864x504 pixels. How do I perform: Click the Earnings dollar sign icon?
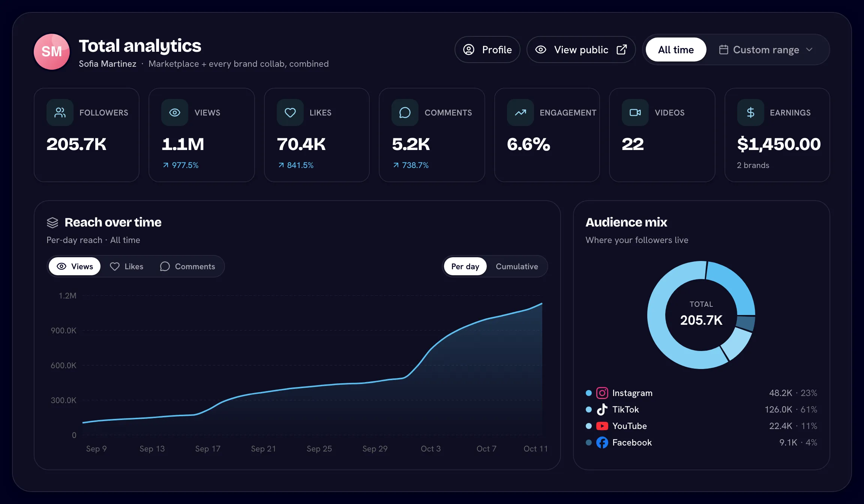pyautogui.click(x=751, y=112)
